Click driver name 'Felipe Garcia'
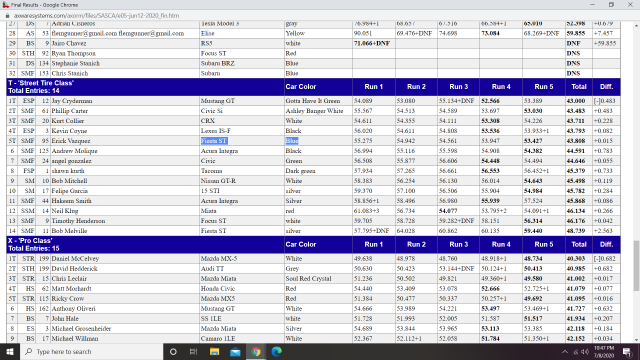The height and width of the screenshot is (360, 640). click(69, 191)
